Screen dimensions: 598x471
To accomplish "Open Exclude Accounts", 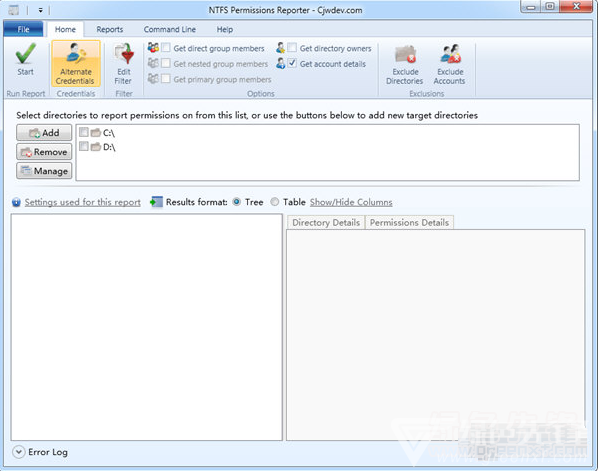I will 450,64.
